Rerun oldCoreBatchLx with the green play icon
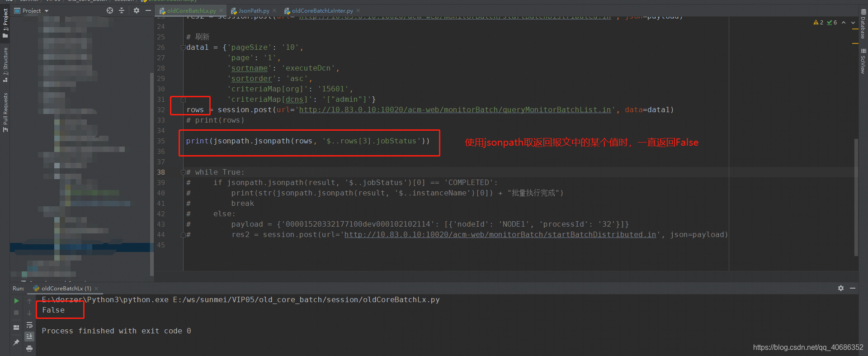This screenshot has width=868, height=356. point(16,301)
